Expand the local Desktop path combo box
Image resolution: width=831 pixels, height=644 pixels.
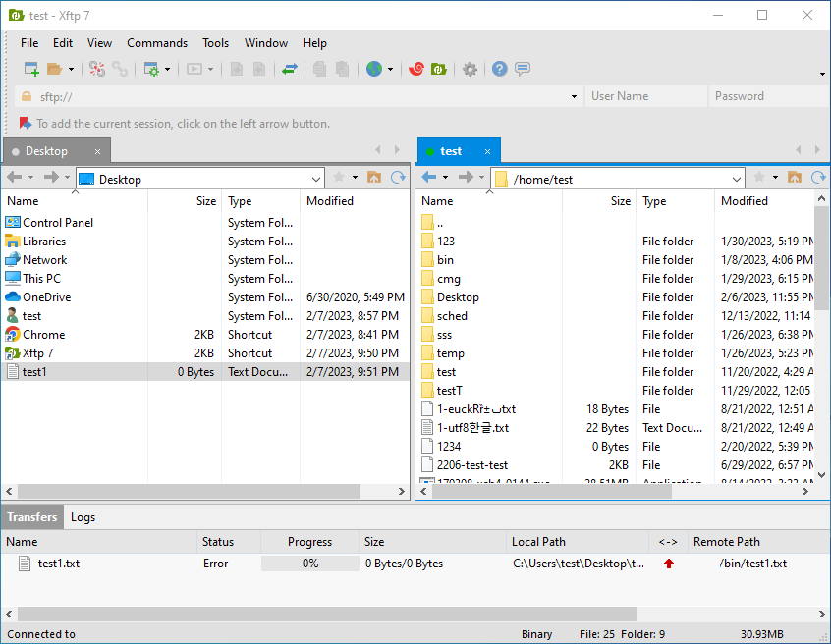click(316, 180)
